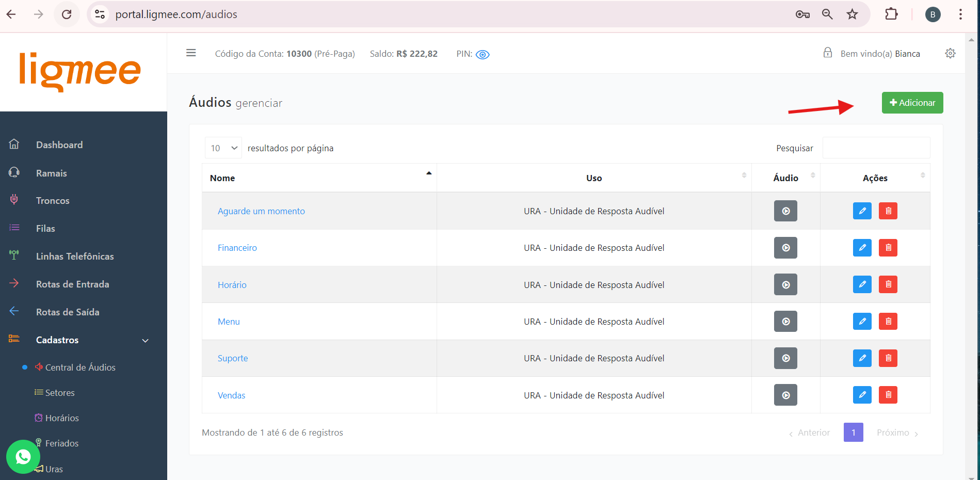The height and width of the screenshot is (480, 980).
Task: Click the green Adicionar button
Action: (x=912, y=103)
